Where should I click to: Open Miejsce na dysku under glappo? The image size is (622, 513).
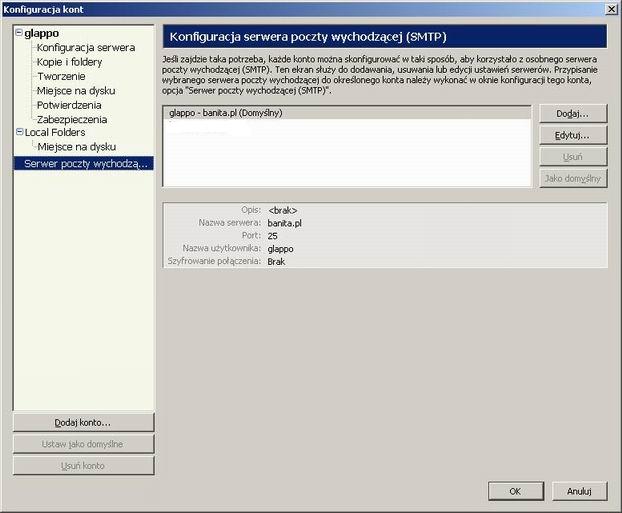point(76,91)
